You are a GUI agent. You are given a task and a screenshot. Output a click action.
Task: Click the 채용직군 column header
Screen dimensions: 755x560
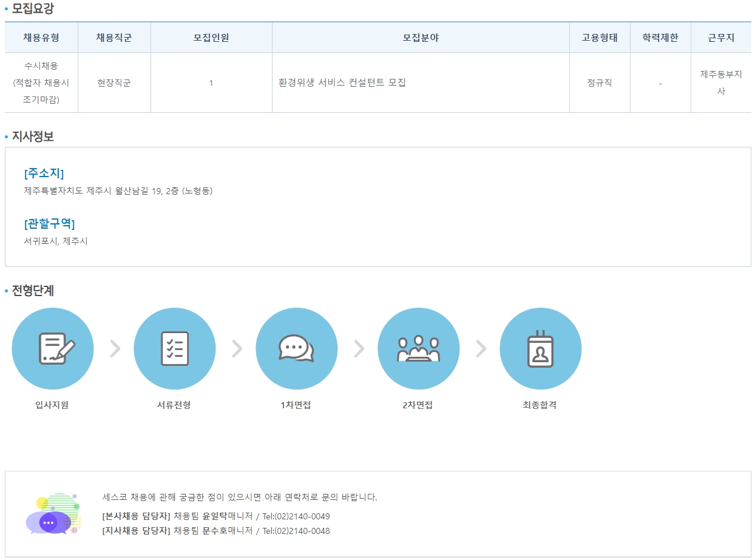(x=114, y=38)
